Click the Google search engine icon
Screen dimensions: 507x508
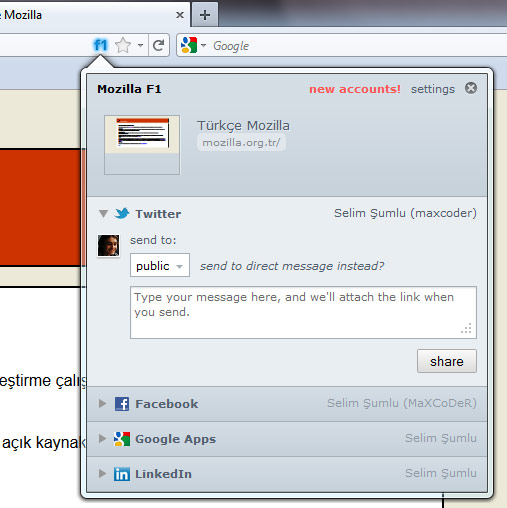[189, 45]
